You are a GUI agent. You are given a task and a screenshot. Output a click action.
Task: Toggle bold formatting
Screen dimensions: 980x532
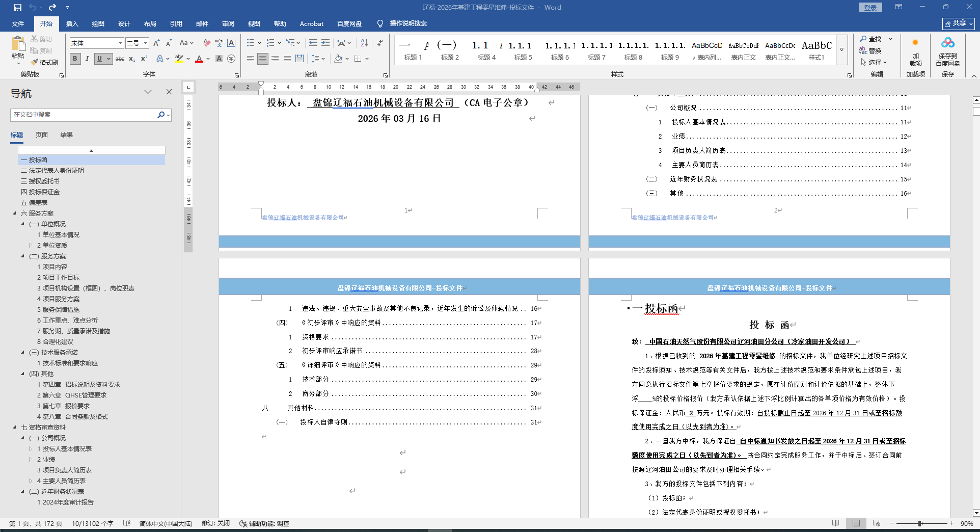pyautogui.click(x=75, y=59)
